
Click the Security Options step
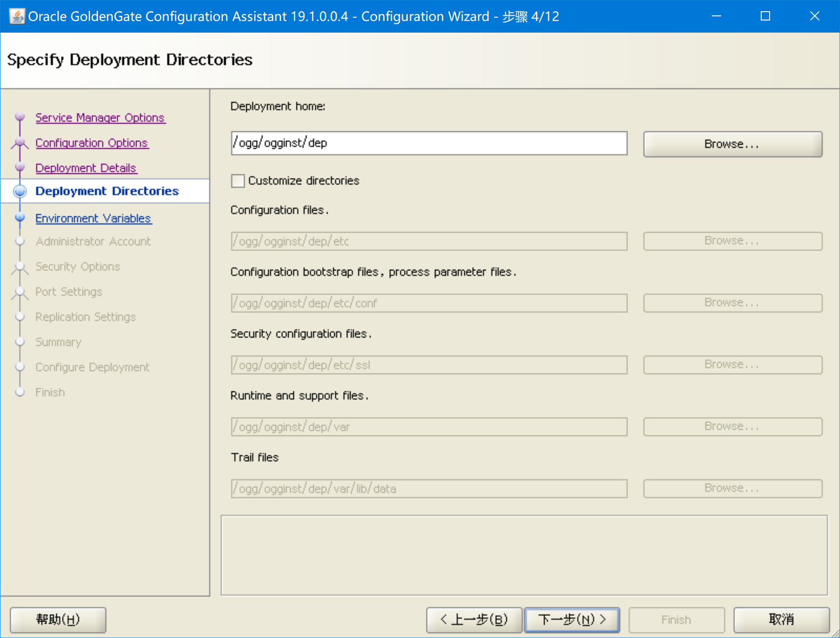pos(78,267)
